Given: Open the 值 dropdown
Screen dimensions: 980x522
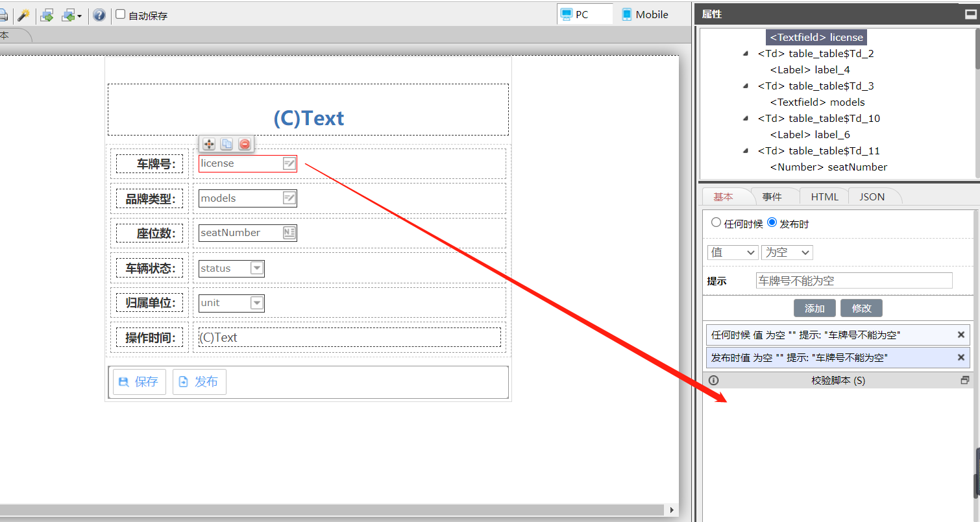Looking at the screenshot, I should [x=733, y=252].
